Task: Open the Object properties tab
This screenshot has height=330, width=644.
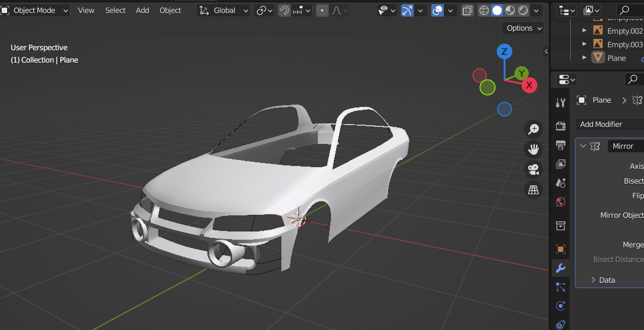Action: [x=561, y=249]
